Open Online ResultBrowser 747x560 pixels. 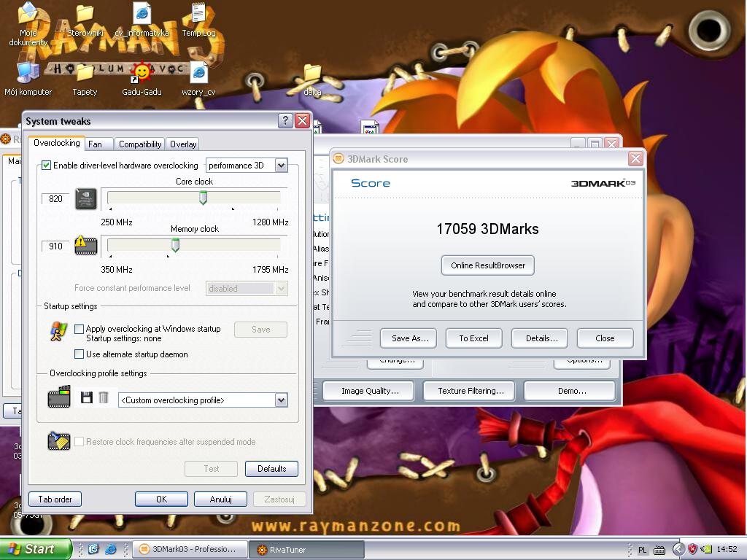point(488,265)
